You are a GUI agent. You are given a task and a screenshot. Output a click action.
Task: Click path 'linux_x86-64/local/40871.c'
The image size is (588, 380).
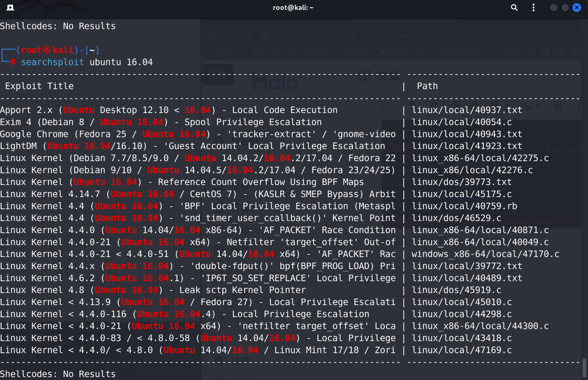(x=480, y=230)
